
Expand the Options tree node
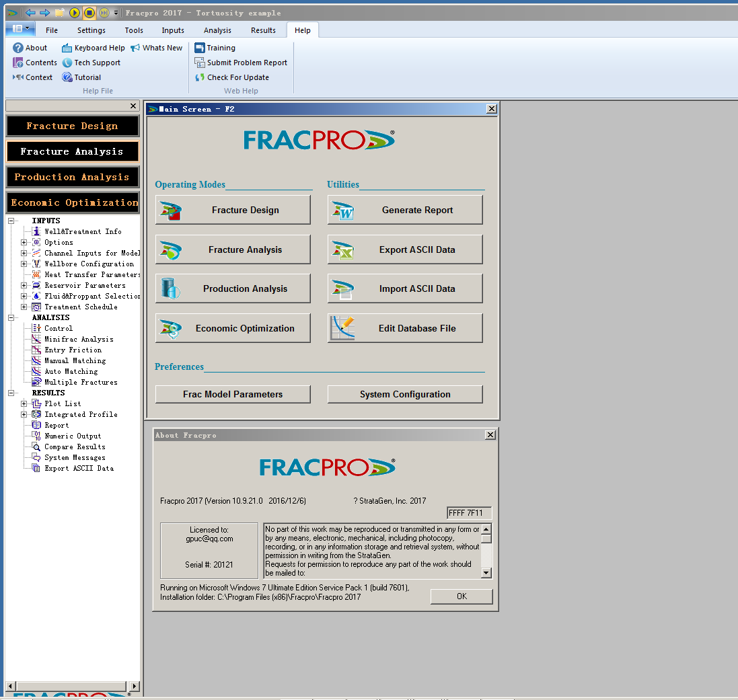pyautogui.click(x=24, y=242)
